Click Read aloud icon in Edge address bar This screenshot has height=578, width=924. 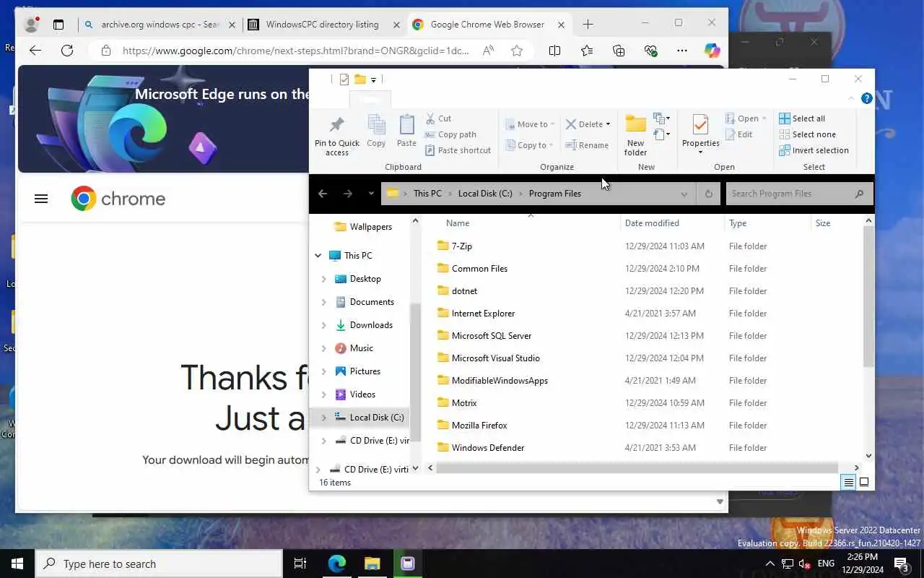point(489,51)
